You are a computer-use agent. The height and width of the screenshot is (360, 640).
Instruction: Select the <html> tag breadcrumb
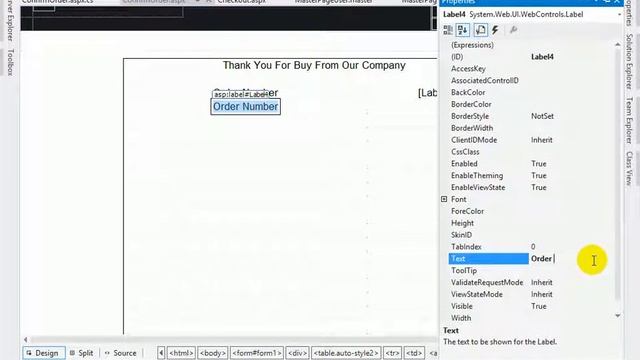(x=181, y=353)
